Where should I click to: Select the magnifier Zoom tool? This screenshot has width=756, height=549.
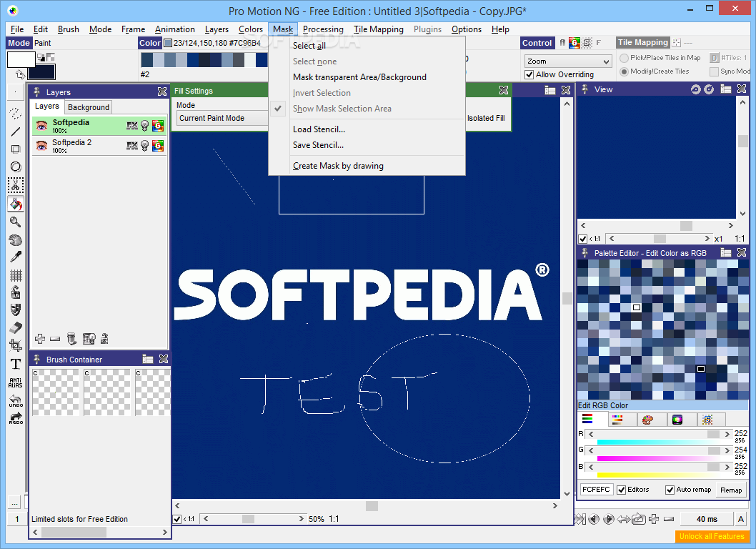click(16, 222)
